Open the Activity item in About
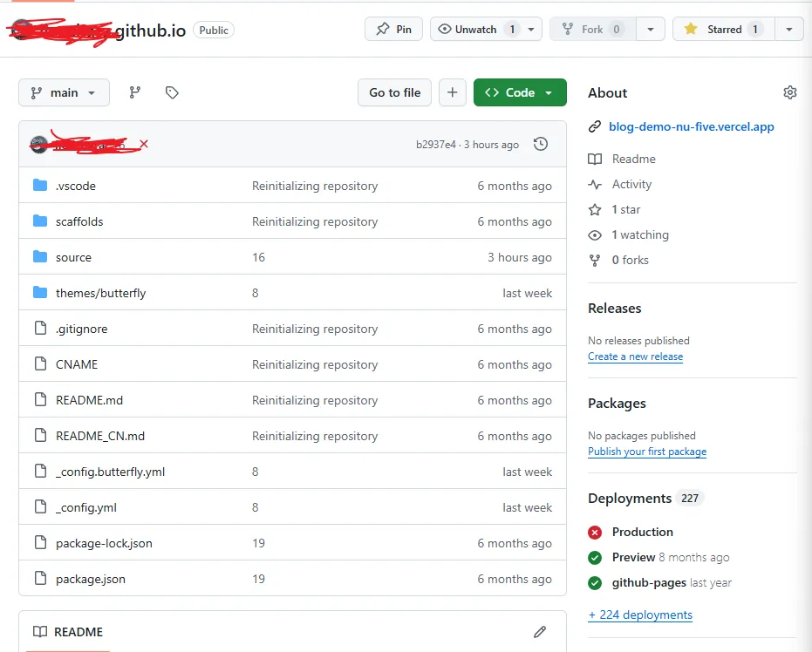 tap(631, 184)
